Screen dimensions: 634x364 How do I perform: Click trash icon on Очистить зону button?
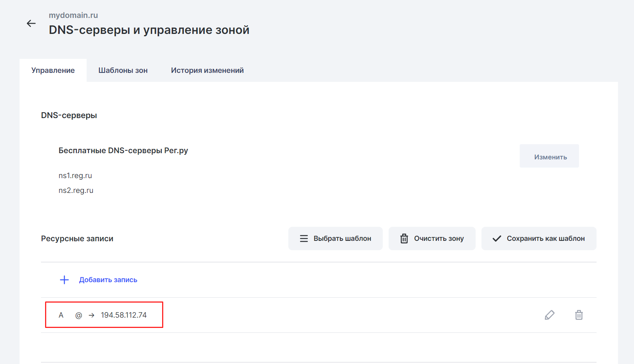404,239
